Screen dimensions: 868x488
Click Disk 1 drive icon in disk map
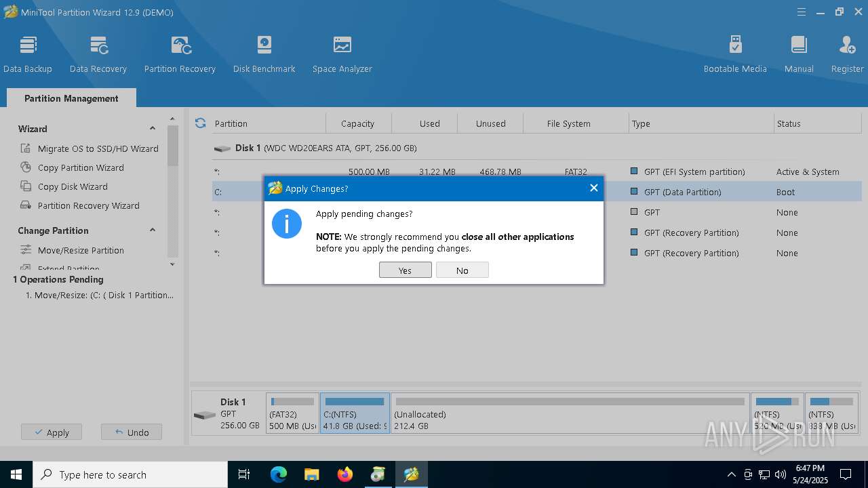[204, 414]
